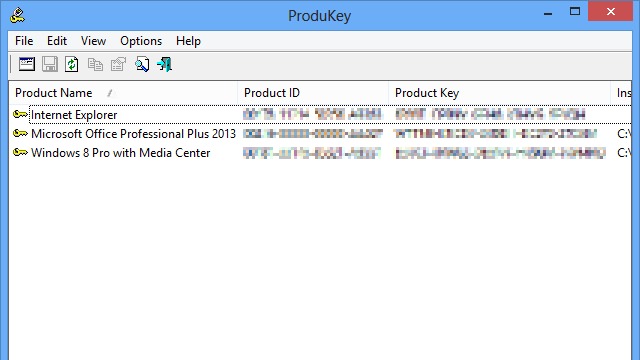Open the File menu
The image size is (640, 360).
tap(24, 41)
